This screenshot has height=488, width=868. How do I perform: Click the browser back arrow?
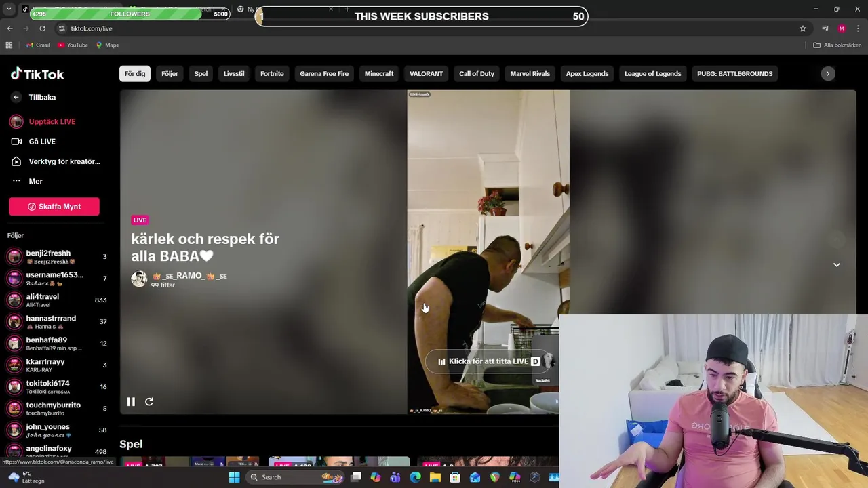click(x=9, y=28)
